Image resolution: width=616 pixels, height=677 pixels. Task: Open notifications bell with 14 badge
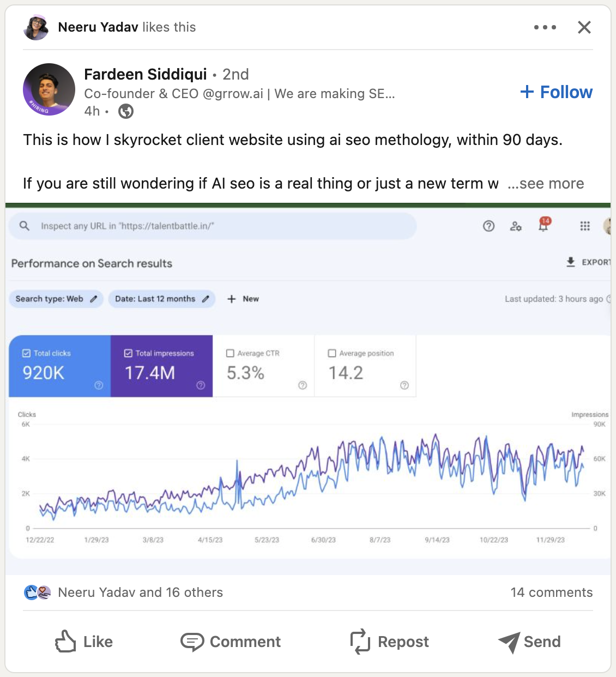click(543, 225)
